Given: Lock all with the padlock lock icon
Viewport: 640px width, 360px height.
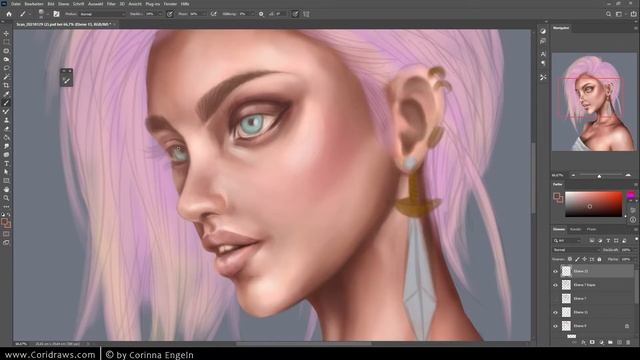Looking at the screenshot, I should tap(599, 259).
